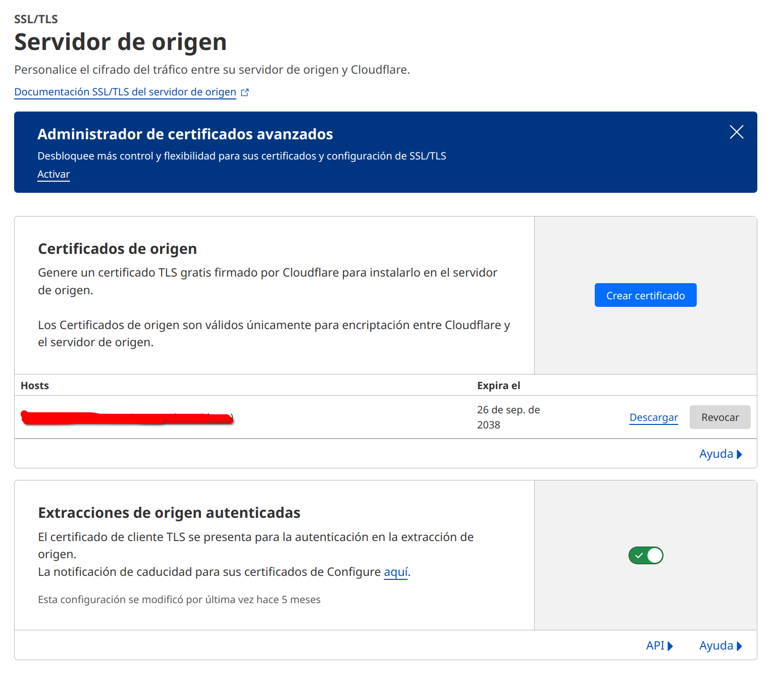The height and width of the screenshot is (700, 776).
Task: Click the SSL/TLS section label above the title
Action: [36, 19]
